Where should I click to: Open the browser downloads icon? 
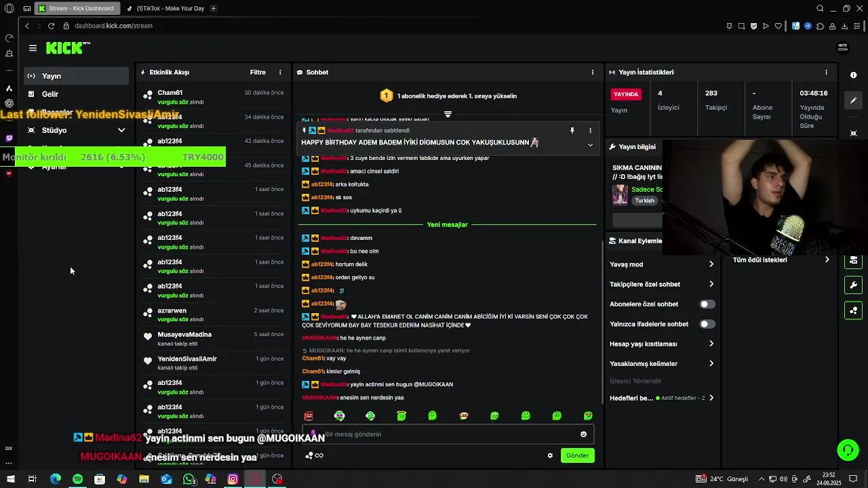(x=845, y=26)
